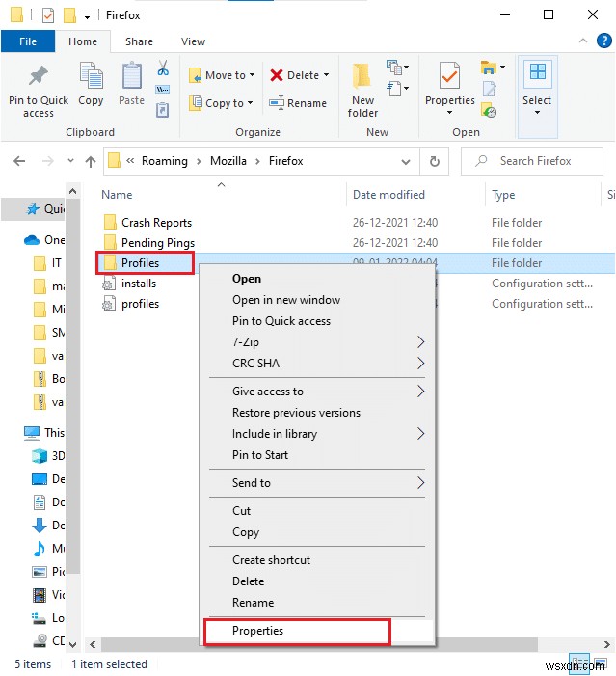Choose Delete in the context menu
The height and width of the screenshot is (676, 616).
click(x=317, y=581)
